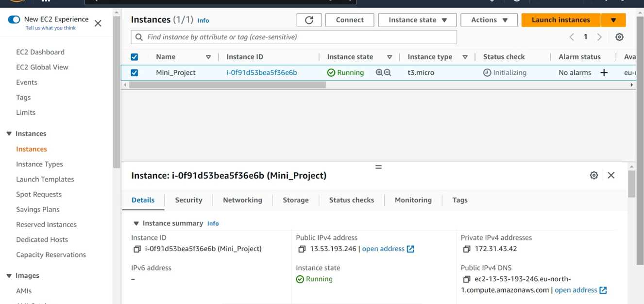This screenshot has height=304, width=644.
Task: Copy the private IPv4 address
Action: click(466, 249)
